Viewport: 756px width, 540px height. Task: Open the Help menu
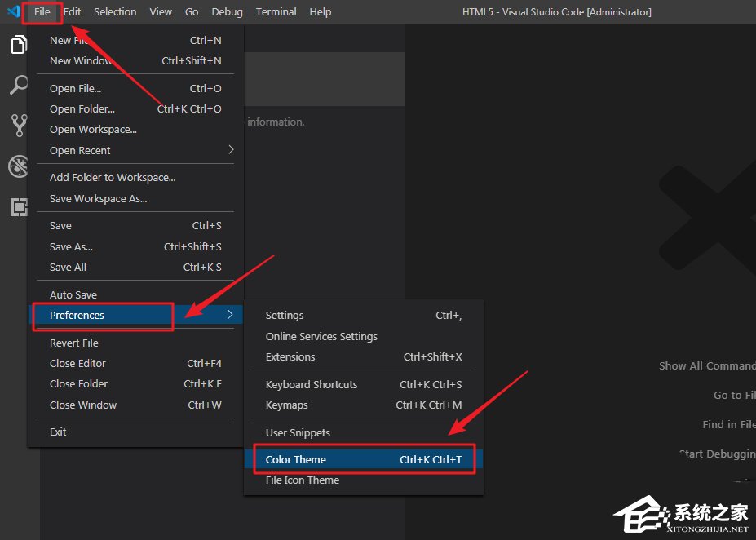point(320,11)
